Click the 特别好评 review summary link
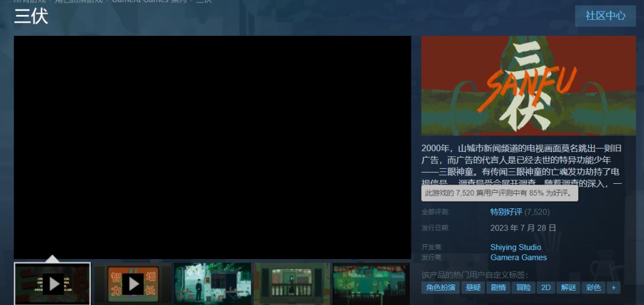The image size is (644, 305). 506,212
